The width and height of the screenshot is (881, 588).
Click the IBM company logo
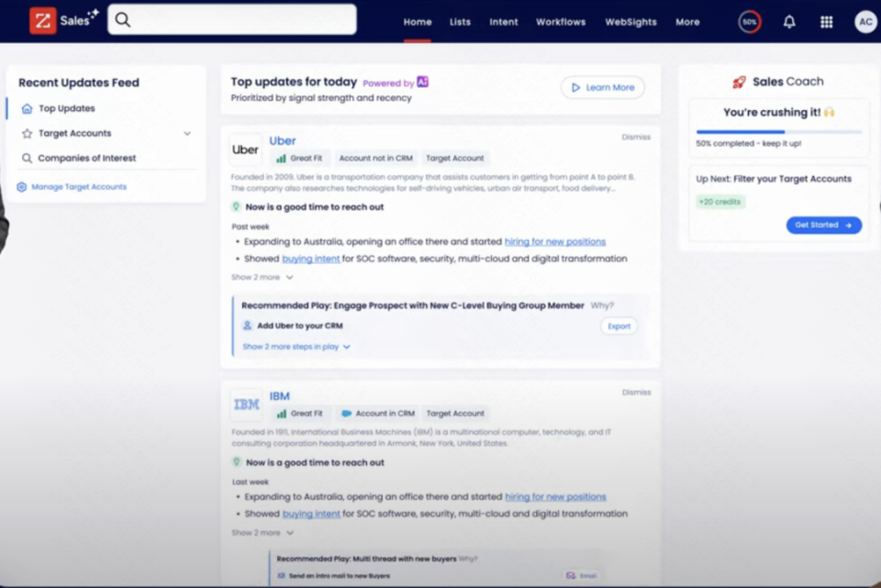(246, 405)
